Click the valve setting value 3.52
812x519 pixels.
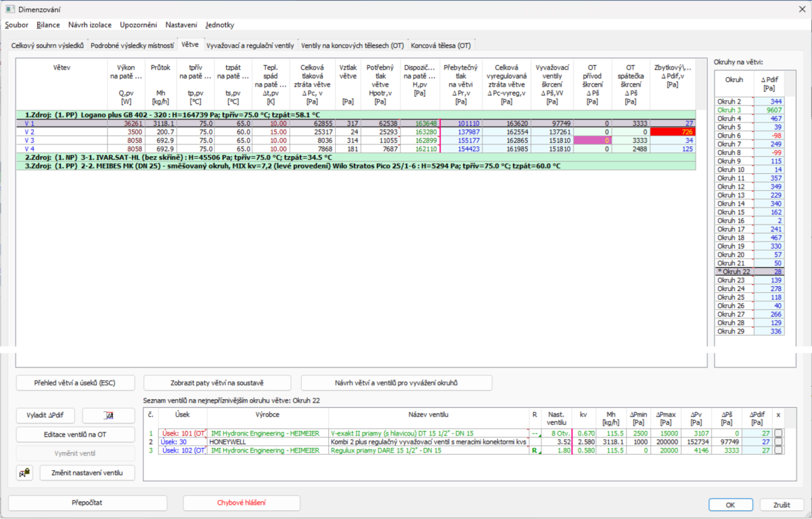(x=556, y=442)
